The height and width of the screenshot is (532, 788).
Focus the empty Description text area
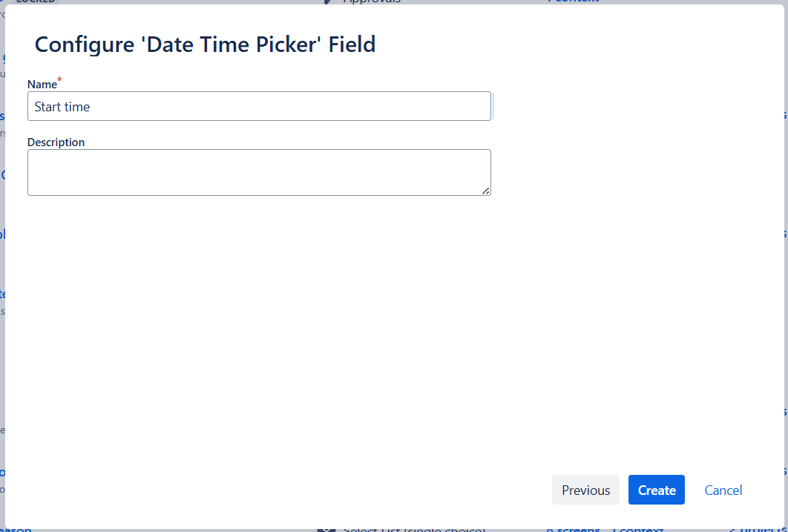(259, 172)
